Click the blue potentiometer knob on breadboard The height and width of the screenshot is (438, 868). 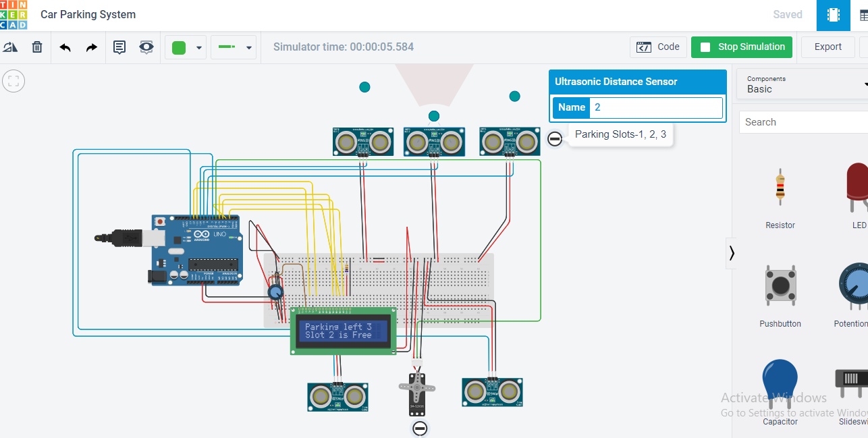(x=275, y=292)
